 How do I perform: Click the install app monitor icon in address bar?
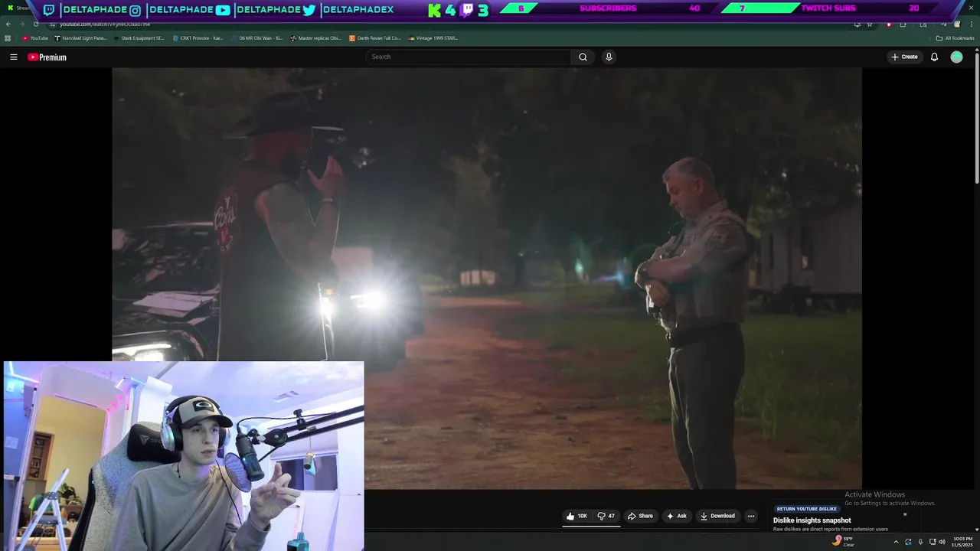tap(857, 24)
